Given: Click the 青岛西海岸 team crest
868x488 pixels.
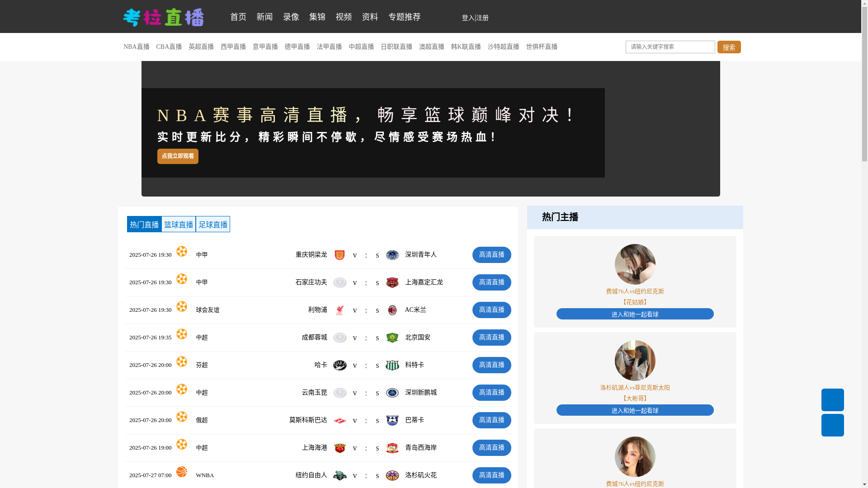Looking at the screenshot, I should click(392, 448).
